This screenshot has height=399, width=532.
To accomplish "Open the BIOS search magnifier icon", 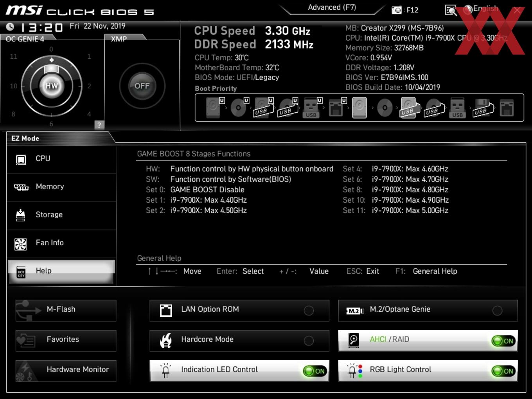I will coord(451,10).
